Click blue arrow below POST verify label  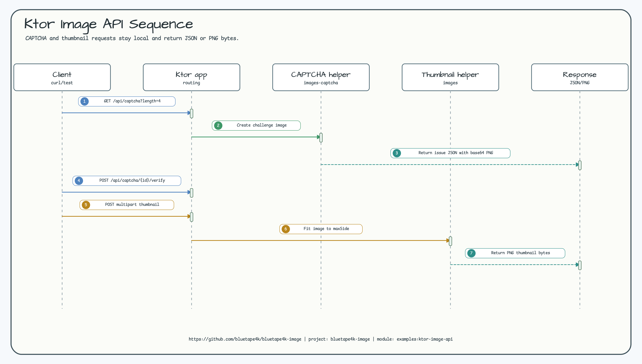click(126, 192)
